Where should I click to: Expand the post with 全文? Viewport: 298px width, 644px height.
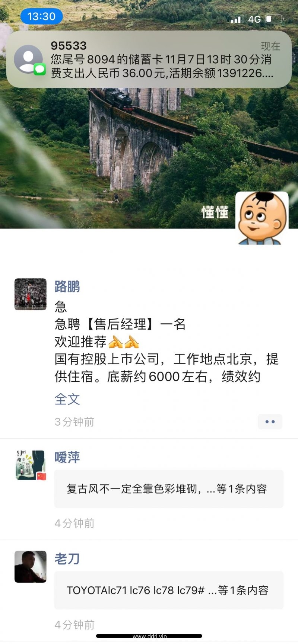pyautogui.click(x=67, y=399)
